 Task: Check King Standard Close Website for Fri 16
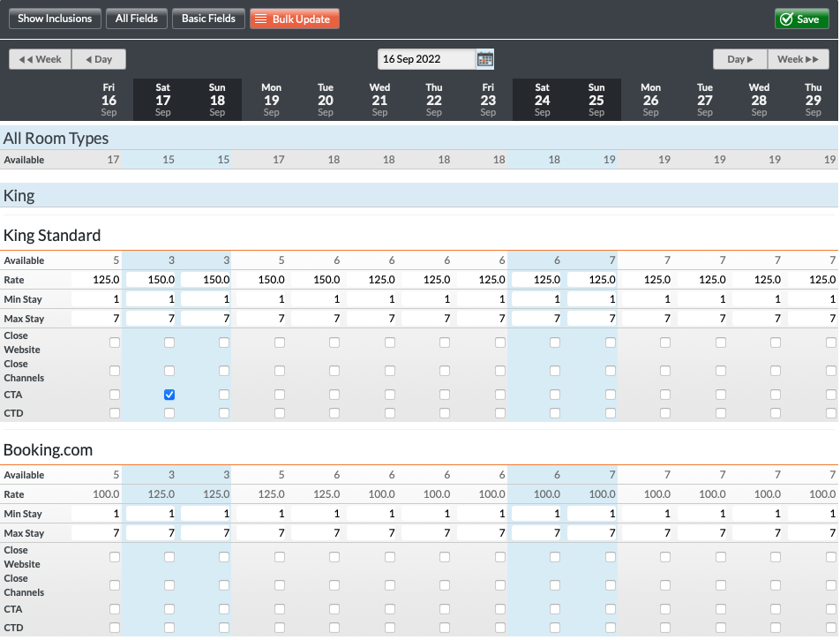pos(114,343)
